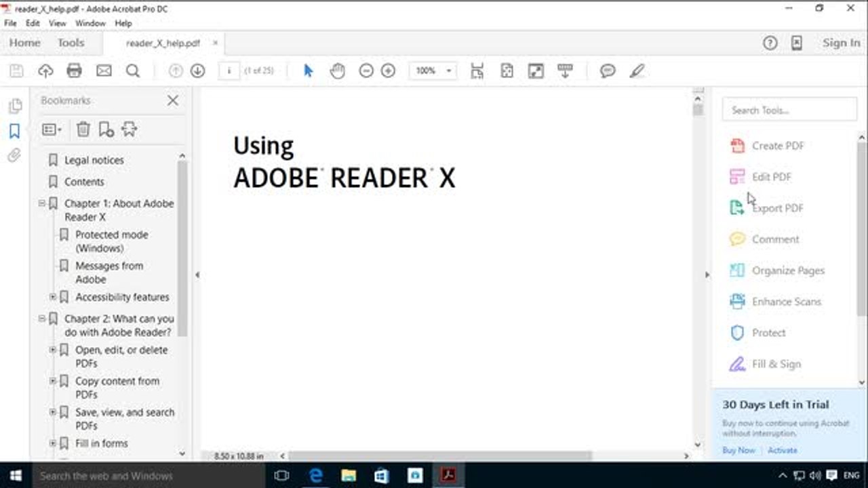Open the Edit PDF tool
Viewport: 868px width, 488px height.
(760, 177)
